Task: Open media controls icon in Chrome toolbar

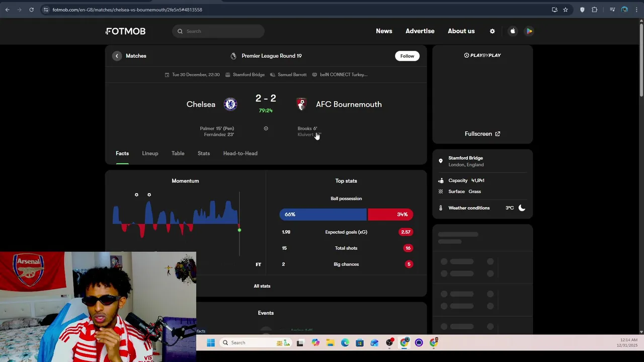Action: point(612,10)
